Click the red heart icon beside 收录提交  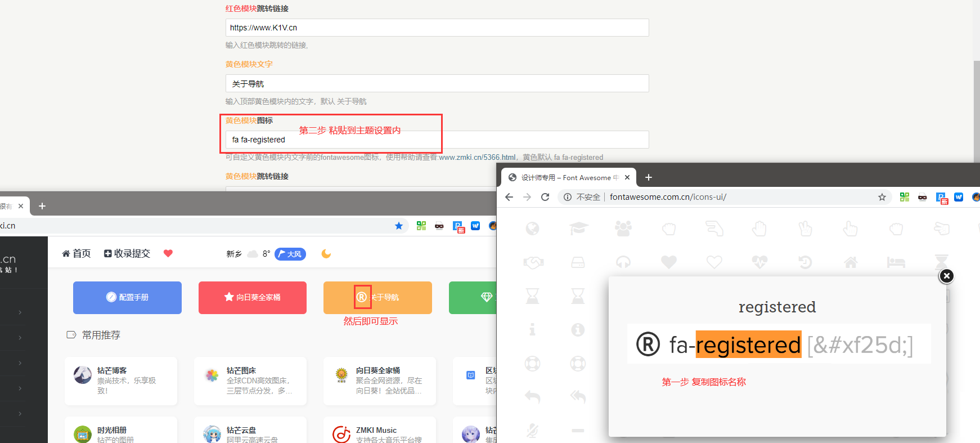coord(168,253)
